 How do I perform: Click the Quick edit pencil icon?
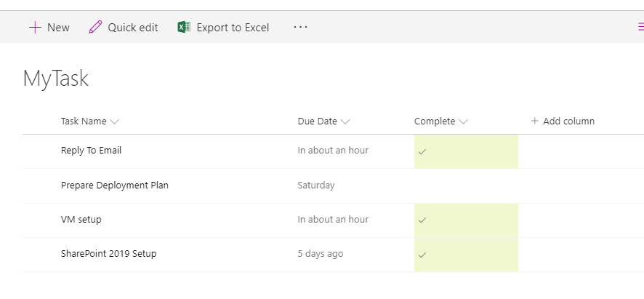tap(95, 28)
